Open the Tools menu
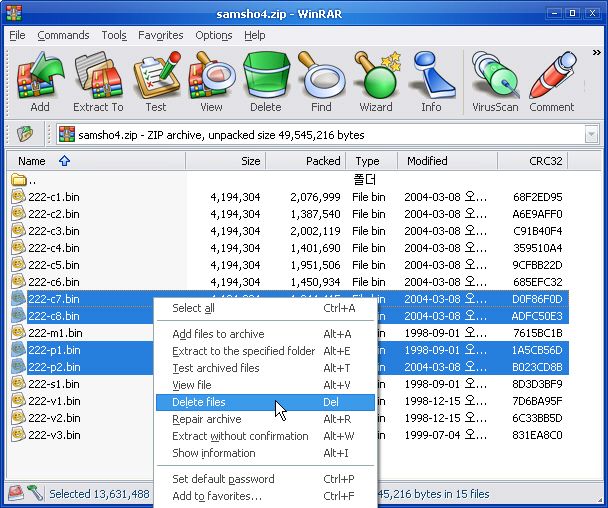This screenshot has width=608, height=508. tap(114, 35)
